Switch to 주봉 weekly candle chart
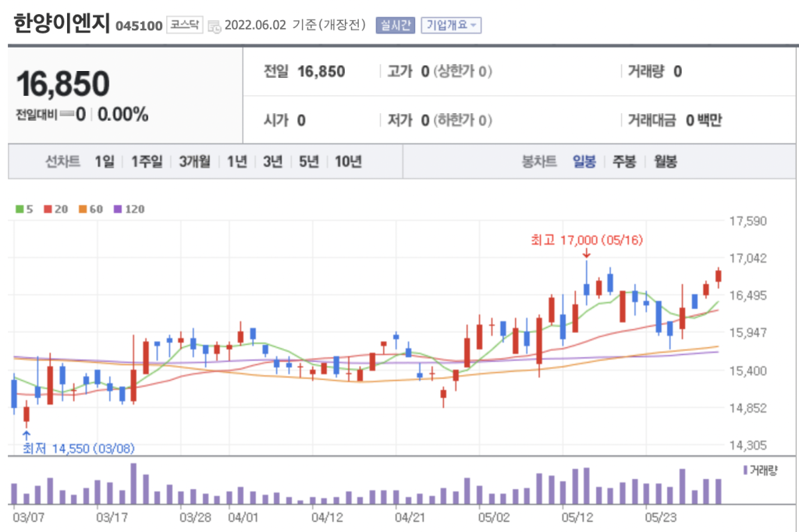The image size is (799, 532). pos(624,162)
